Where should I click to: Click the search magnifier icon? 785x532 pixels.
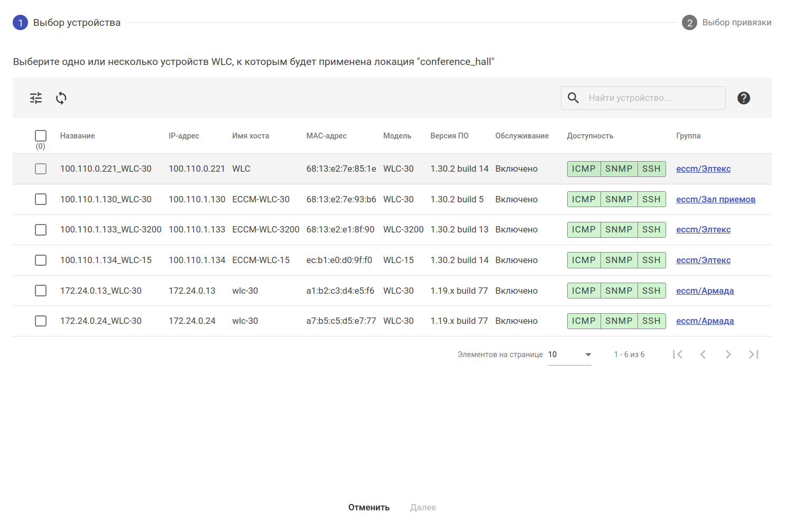coord(573,98)
